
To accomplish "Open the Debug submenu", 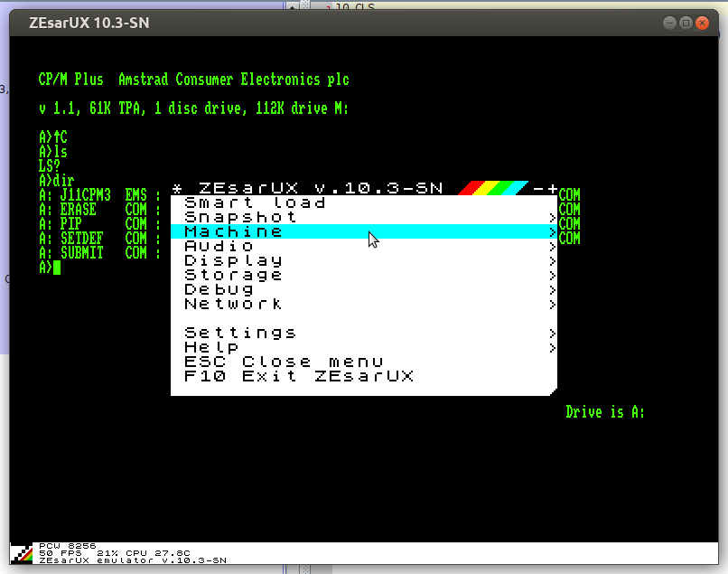I will point(363,289).
